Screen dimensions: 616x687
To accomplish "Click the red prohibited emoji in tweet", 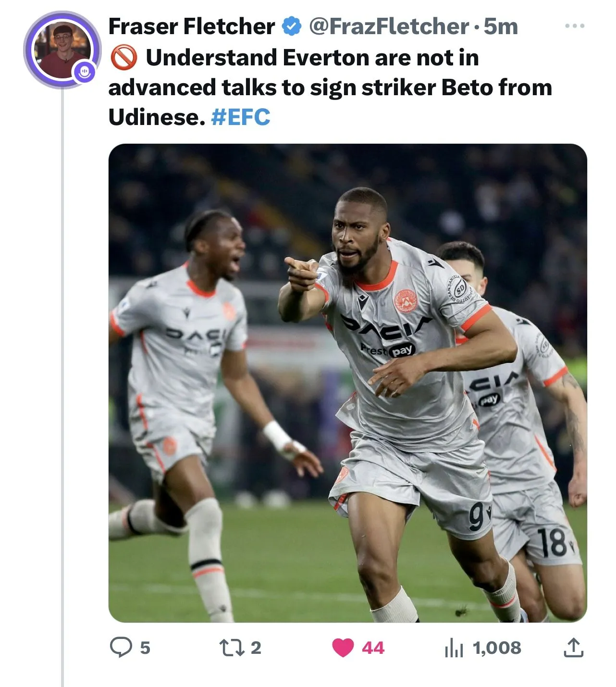I will pos(124,58).
